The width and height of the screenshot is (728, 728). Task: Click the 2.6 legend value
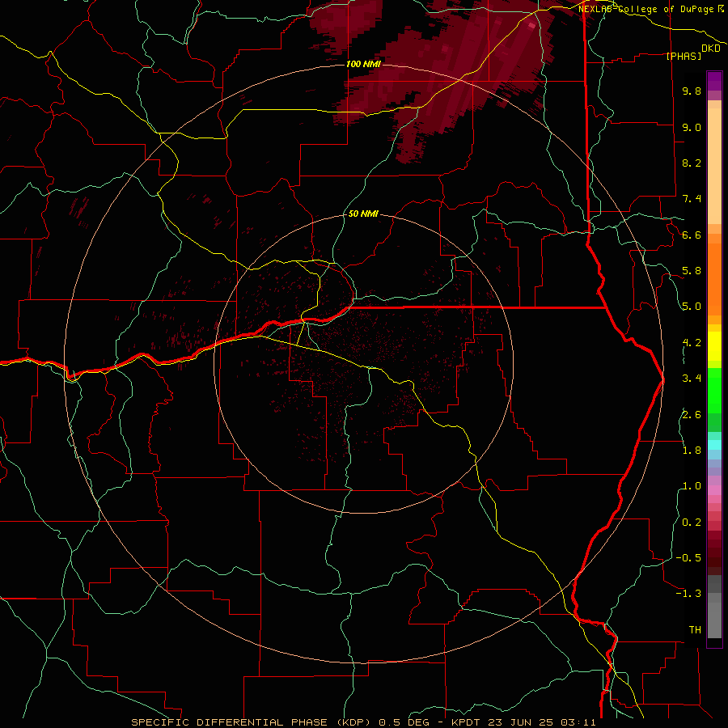point(692,414)
